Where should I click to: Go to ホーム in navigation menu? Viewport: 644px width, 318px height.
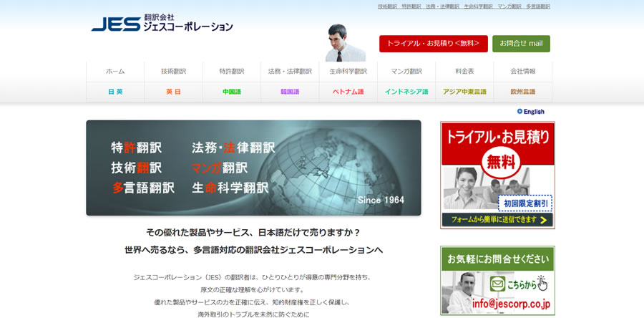coord(115,72)
